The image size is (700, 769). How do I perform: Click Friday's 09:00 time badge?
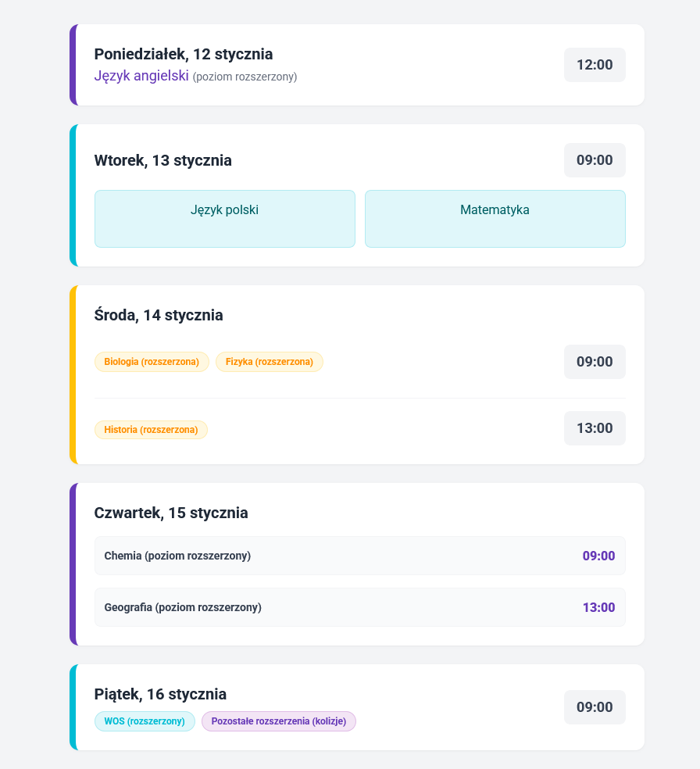click(x=595, y=707)
